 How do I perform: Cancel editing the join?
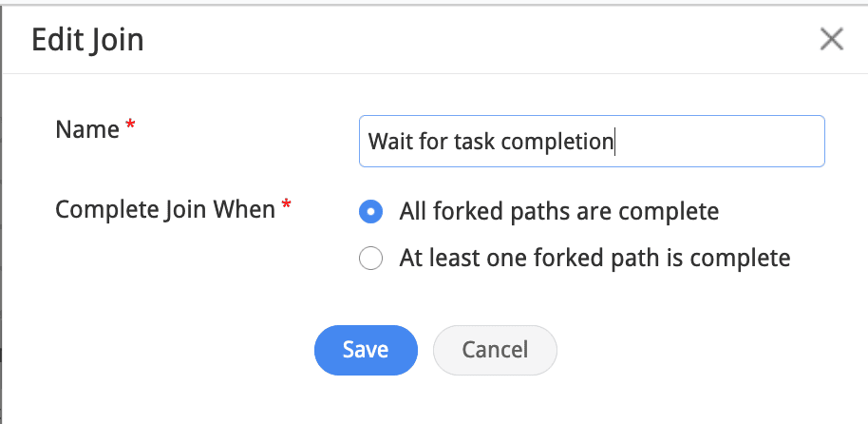point(494,350)
